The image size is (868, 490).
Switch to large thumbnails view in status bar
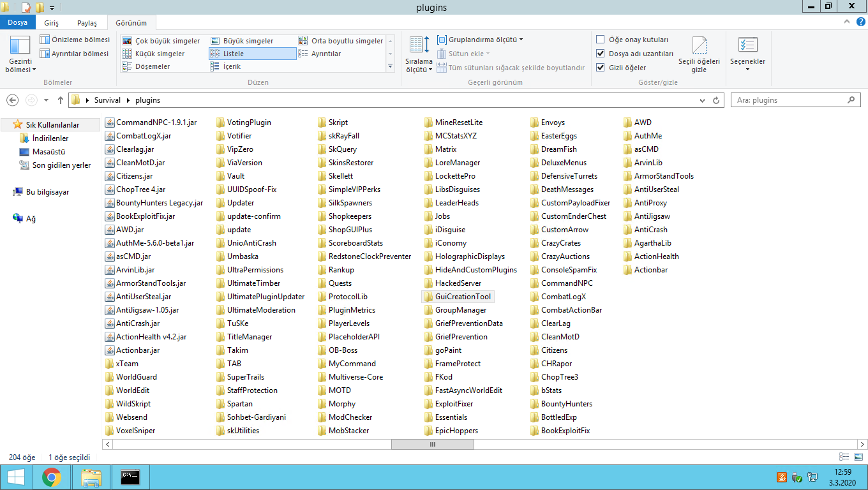(x=858, y=457)
